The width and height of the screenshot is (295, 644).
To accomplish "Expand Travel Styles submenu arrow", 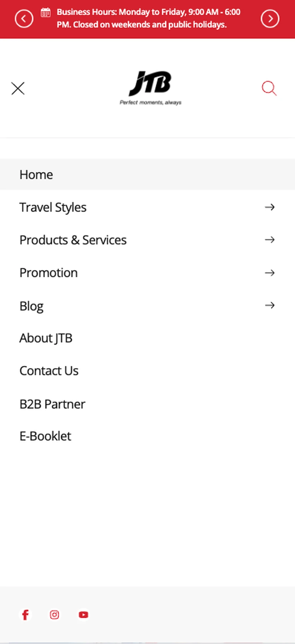I will [x=270, y=207].
